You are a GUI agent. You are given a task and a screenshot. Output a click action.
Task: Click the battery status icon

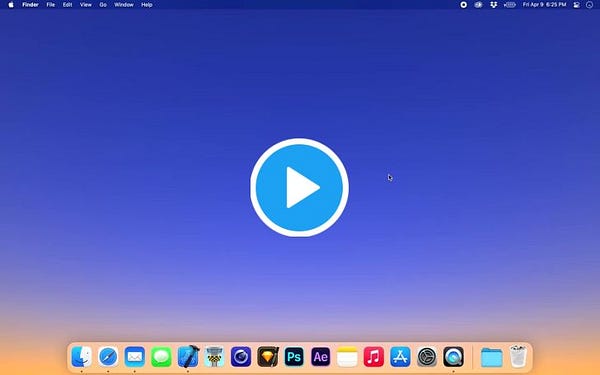[x=510, y=5]
